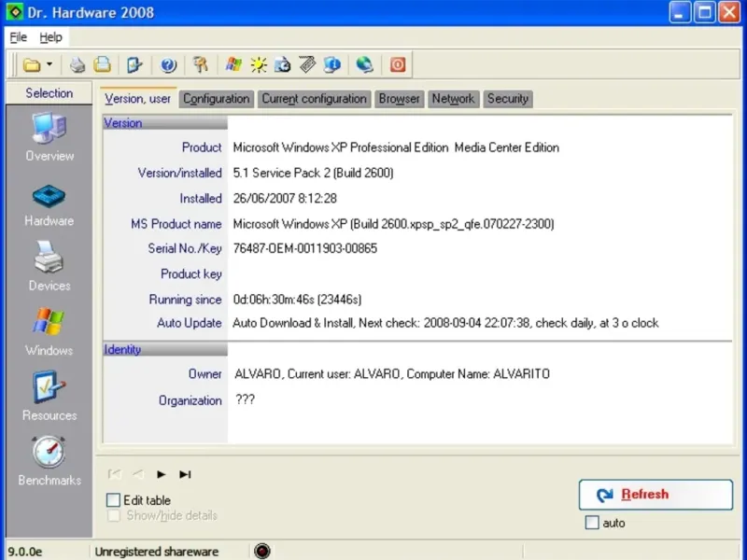Click the keys registration toolbar icon

201,64
